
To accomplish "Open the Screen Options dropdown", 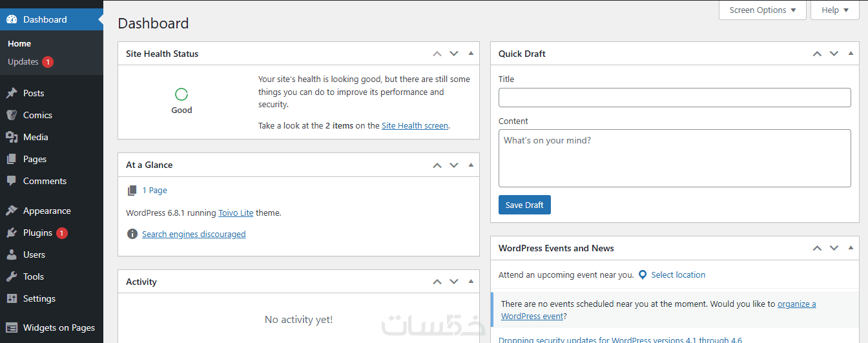I will (762, 10).
